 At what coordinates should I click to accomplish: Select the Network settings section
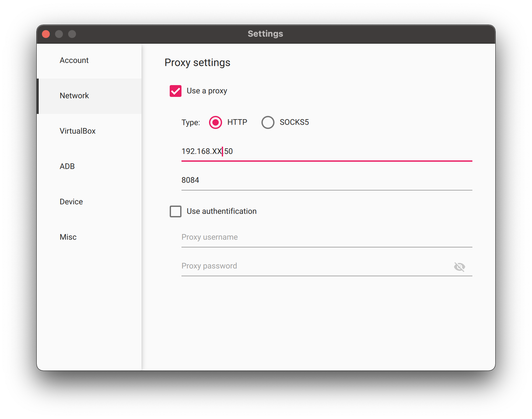tap(74, 96)
